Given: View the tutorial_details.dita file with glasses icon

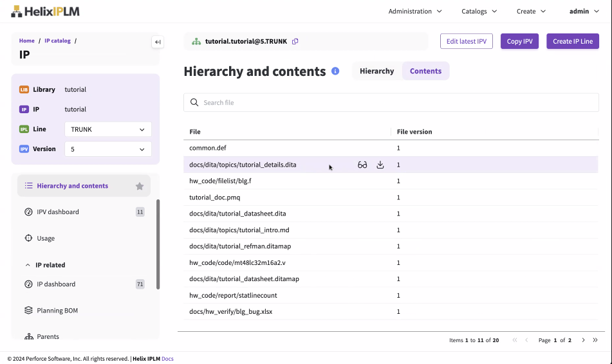Looking at the screenshot, I should click(x=362, y=165).
